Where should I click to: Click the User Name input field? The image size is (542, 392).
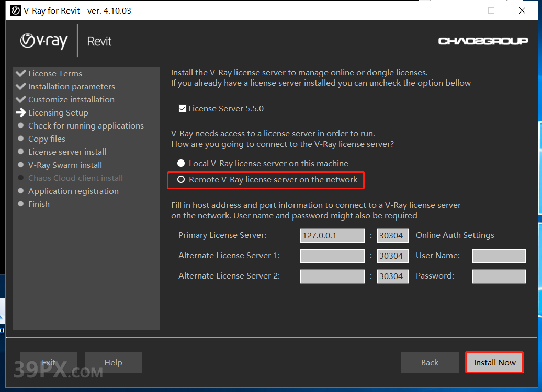[x=499, y=256]
